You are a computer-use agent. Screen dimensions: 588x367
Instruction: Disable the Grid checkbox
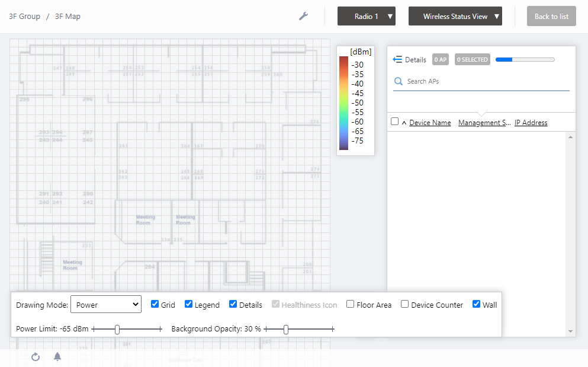pyautogui.click(x=155, y=305)
